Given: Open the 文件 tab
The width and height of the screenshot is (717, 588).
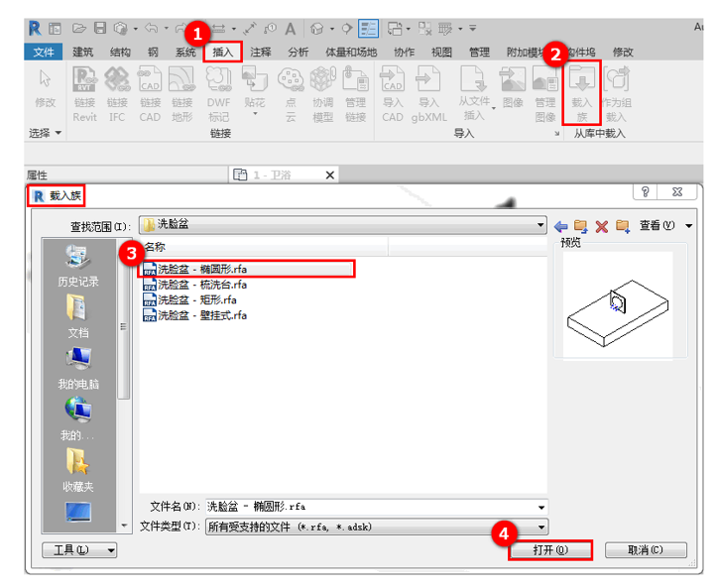Looking at the screenshot, I should [44, 53].
